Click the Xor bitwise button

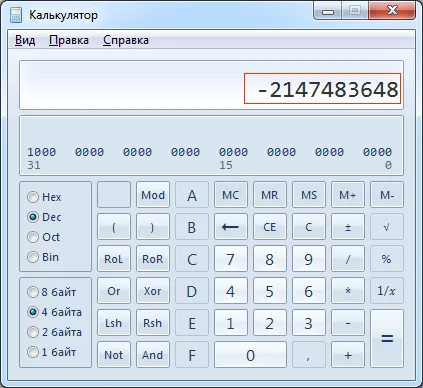[153, 291]
